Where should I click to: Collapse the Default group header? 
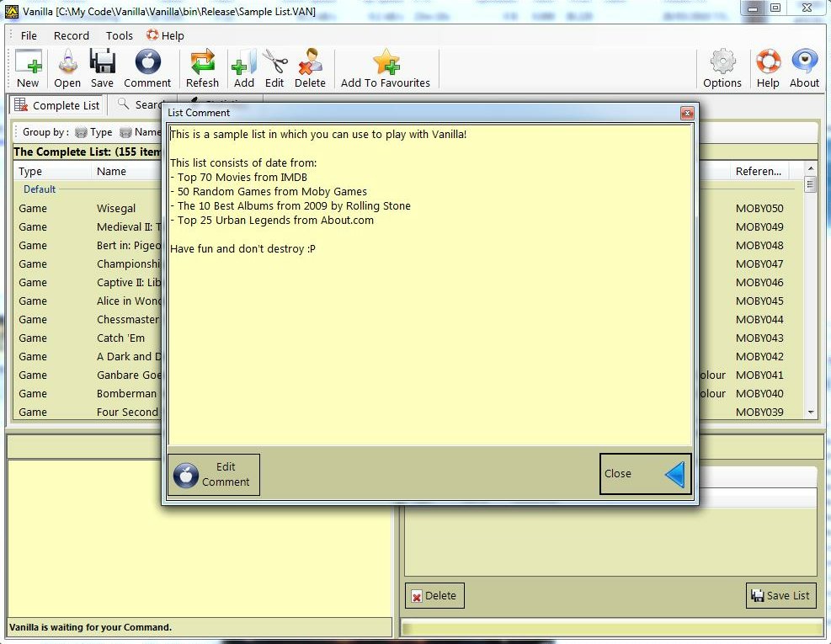tap(40, 189)
